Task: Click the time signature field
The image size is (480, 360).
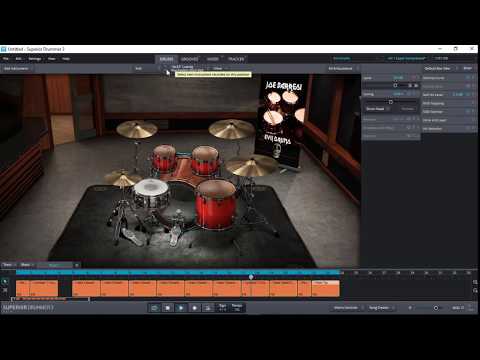Action: [x=222, y=307]
